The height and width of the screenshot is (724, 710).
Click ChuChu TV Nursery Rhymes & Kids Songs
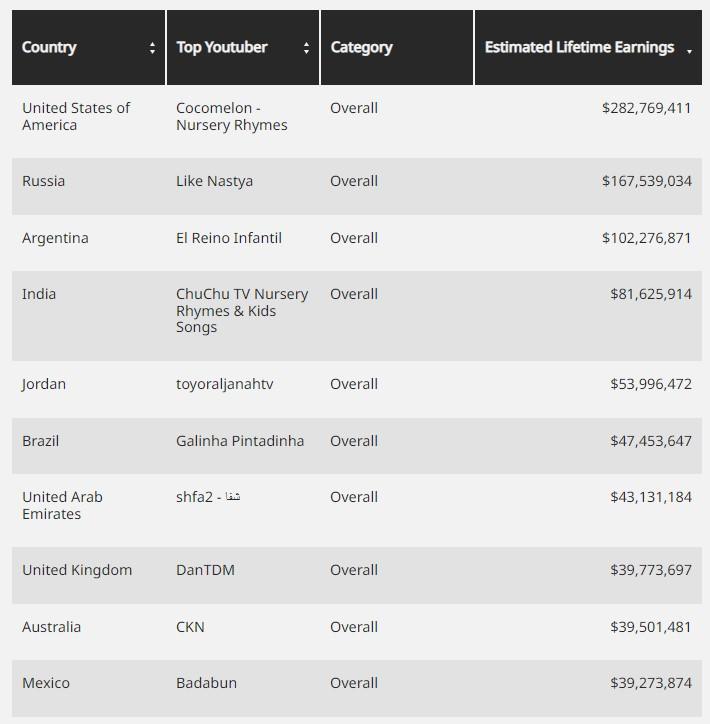pos(242,310)
